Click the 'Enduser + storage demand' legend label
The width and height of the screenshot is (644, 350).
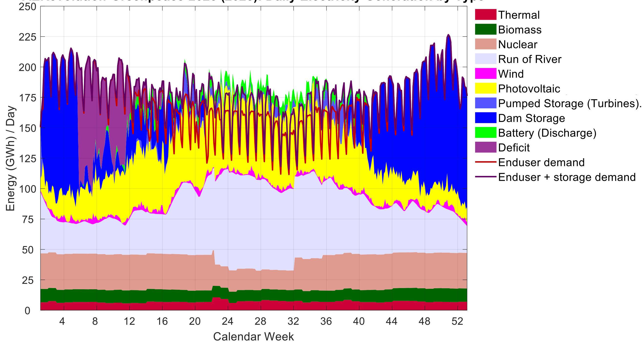566,177
